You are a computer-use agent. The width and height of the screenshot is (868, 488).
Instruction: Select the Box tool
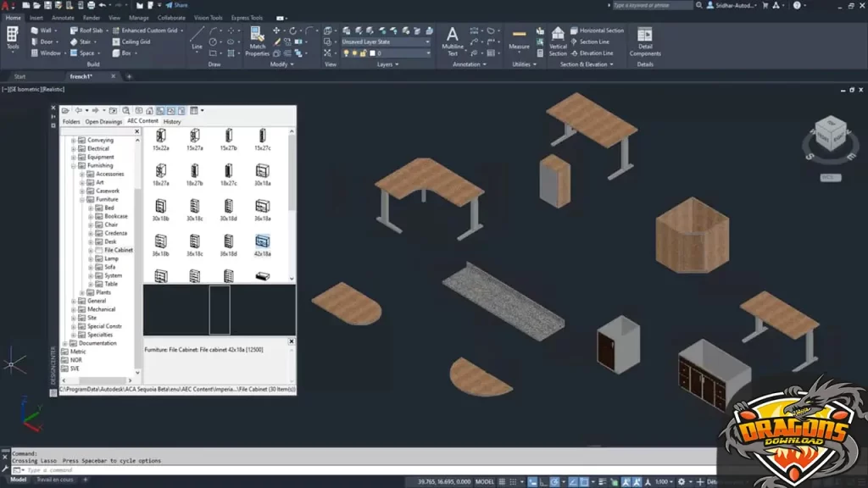coord(123,53)
